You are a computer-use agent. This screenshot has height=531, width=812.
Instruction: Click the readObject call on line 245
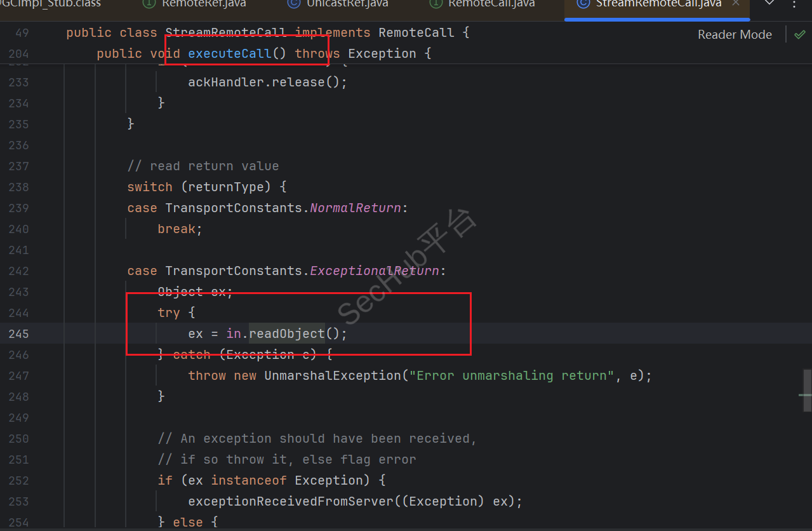tap(286, 333)
